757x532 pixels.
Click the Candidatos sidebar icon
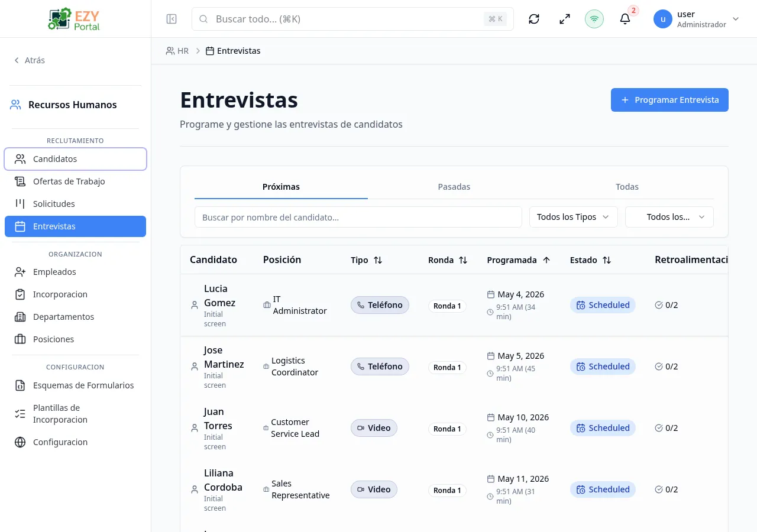click(x=20, y=159)
